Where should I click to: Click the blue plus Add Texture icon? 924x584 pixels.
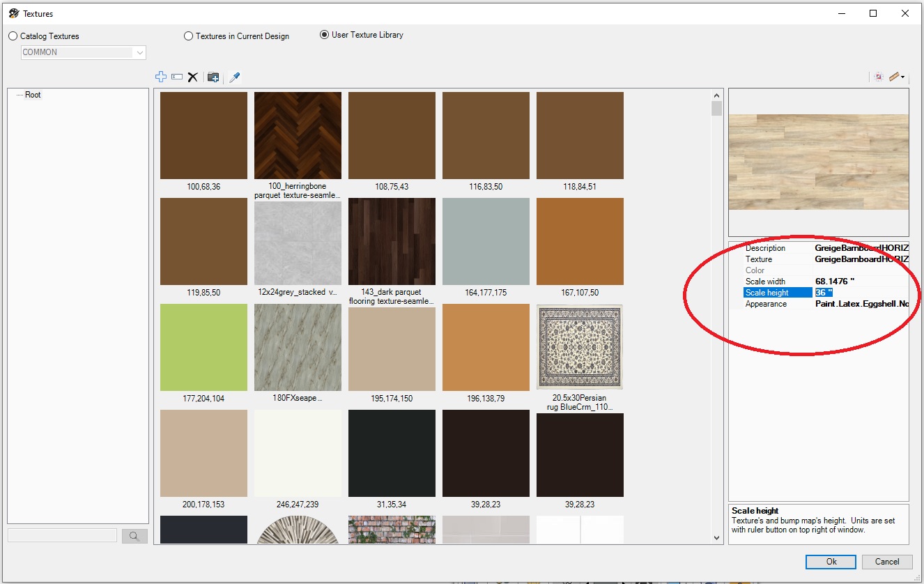click(x=161, y=77)
